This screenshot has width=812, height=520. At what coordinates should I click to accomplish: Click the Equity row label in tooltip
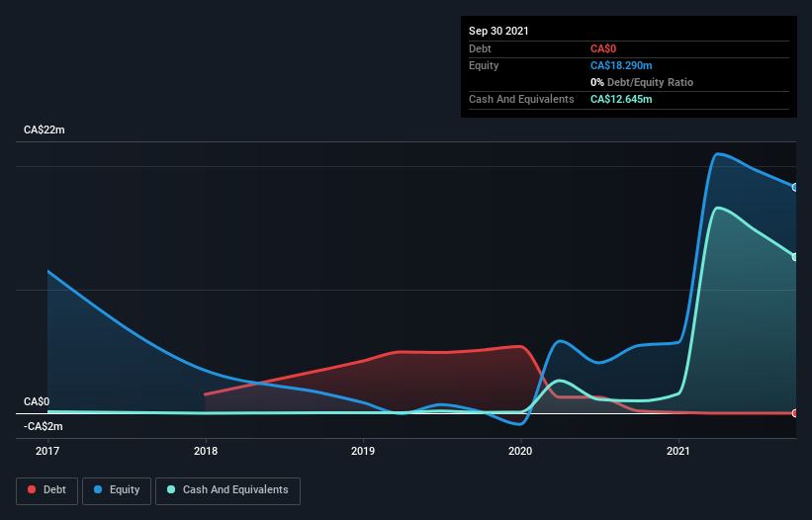coord(484,65)
